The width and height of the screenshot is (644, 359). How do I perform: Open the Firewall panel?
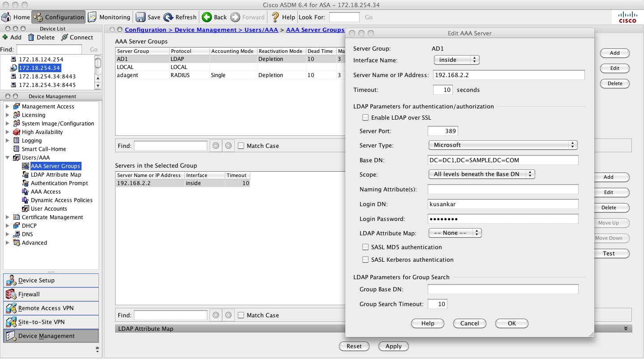pyautogui.click(x=51, y=294)
